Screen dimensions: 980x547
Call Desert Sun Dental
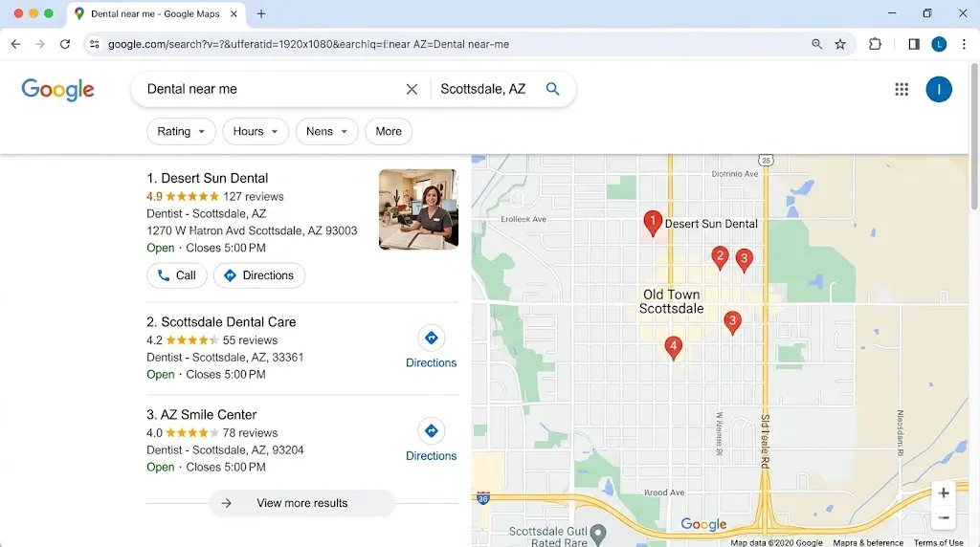coord(177,275)
